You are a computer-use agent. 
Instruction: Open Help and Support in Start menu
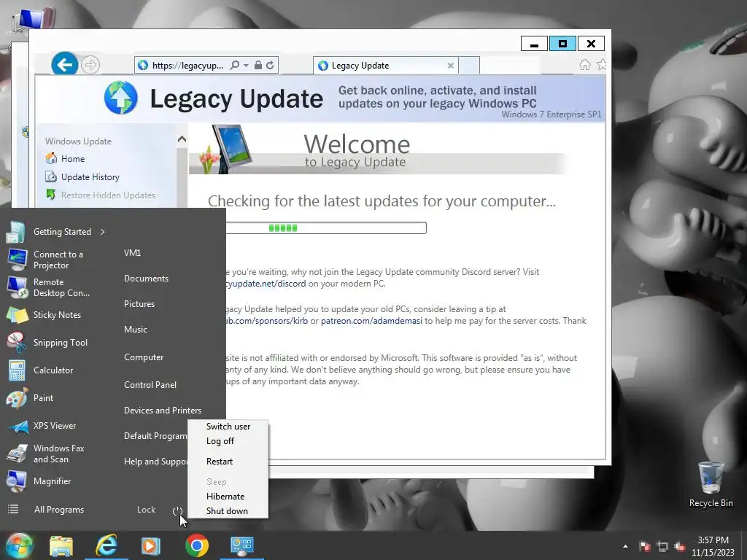(155, 462)
